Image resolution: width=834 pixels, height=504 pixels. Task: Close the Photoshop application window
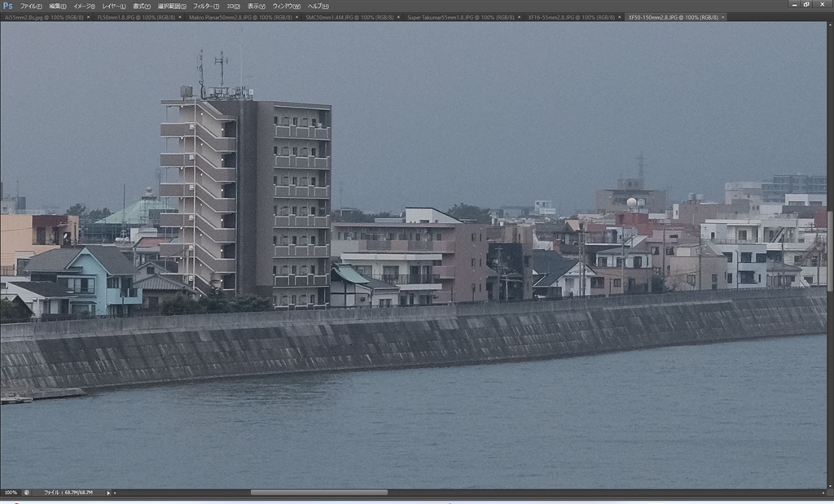(823, 4)
